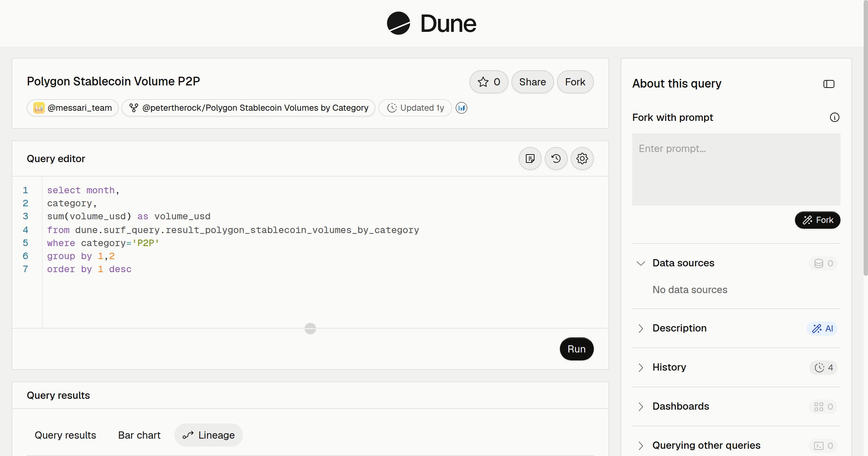Click the Data sources count badge

[x=823, y=263]
